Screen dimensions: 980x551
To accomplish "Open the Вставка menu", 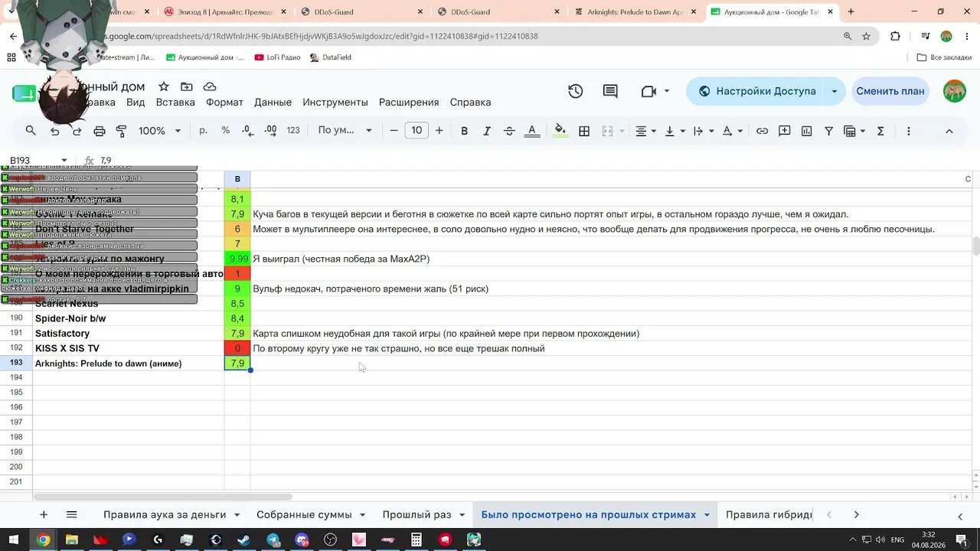I will click(x=175, y=103).
